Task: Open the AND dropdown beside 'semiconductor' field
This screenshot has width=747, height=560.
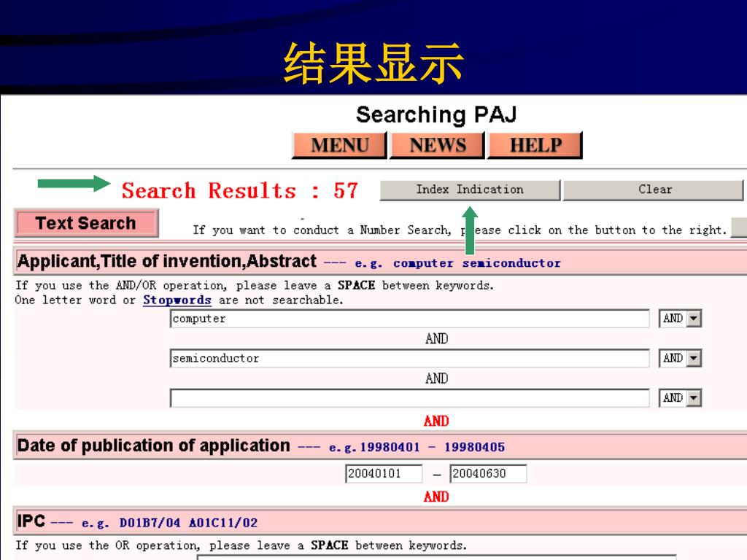Action: point(681,357)
